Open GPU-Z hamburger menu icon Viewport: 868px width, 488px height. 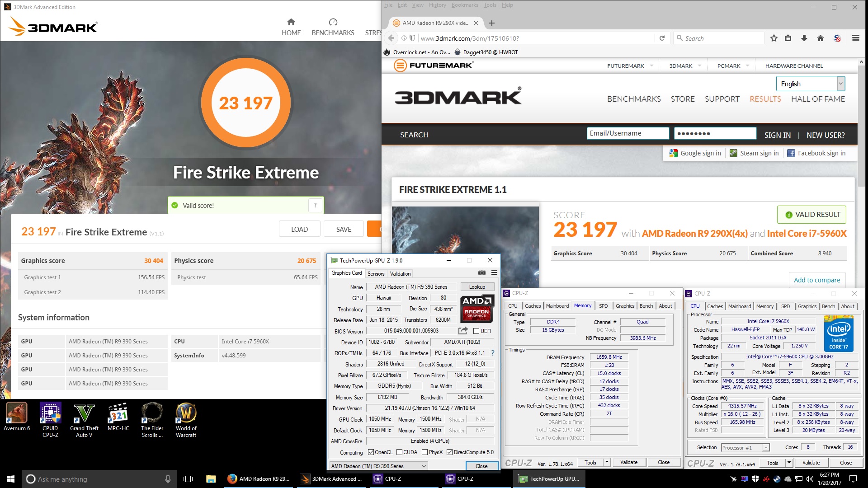[x=495, y=273]
